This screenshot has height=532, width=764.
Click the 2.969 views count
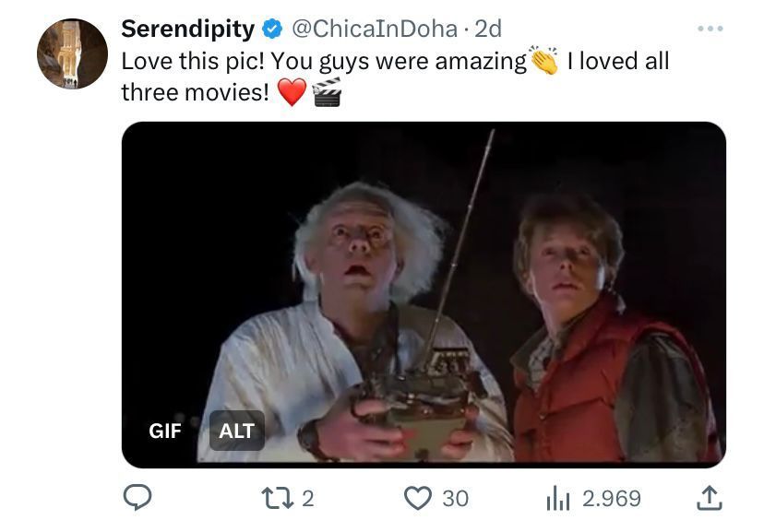coord(612,499)
